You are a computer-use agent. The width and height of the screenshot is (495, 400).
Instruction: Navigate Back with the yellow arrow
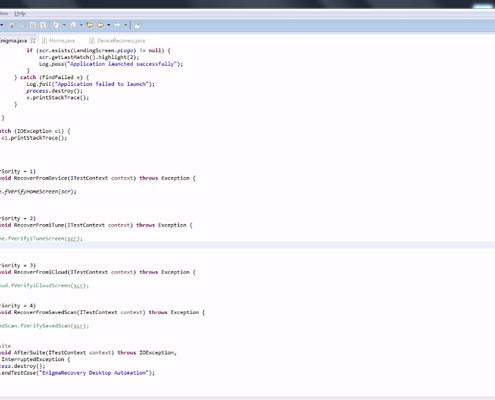[x=100, y=25]
